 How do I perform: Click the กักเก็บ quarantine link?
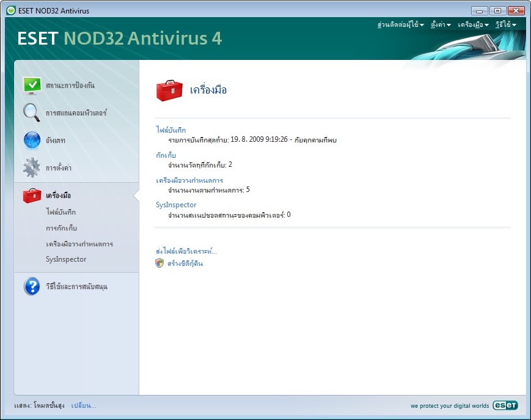[164, 155]
